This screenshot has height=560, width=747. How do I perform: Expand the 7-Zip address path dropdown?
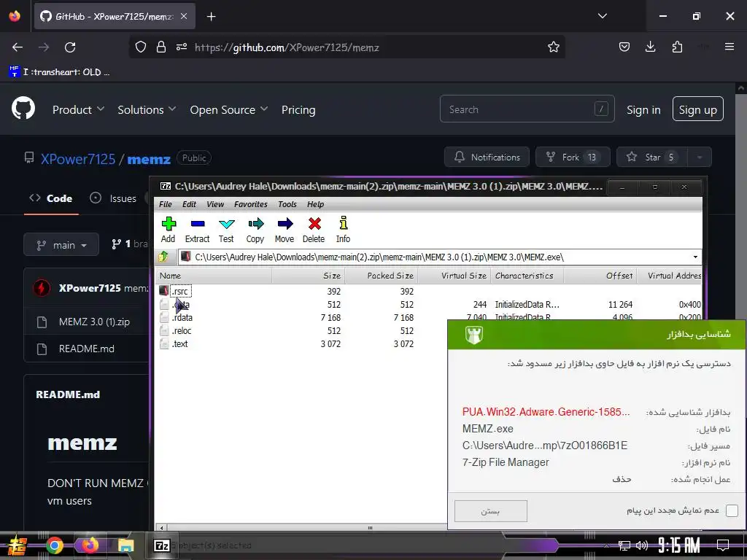695,257
